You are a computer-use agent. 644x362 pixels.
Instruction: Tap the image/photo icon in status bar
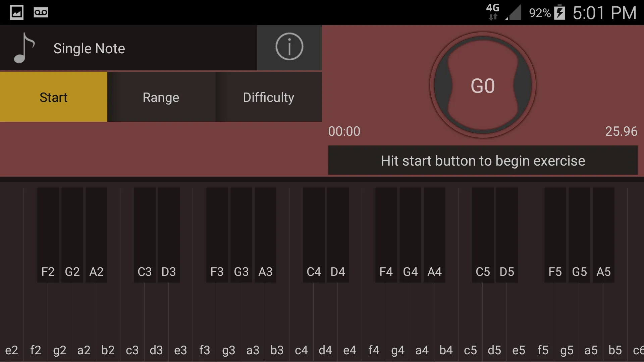16,12
